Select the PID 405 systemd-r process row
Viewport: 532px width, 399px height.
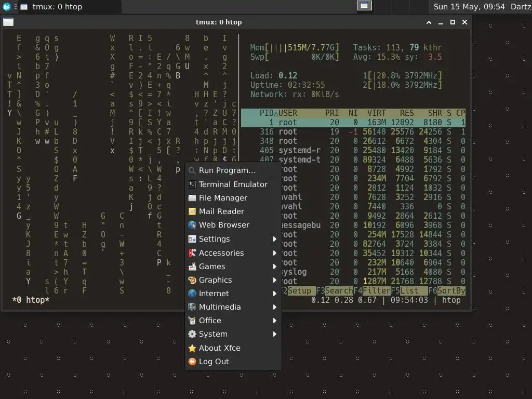point(353,150)
